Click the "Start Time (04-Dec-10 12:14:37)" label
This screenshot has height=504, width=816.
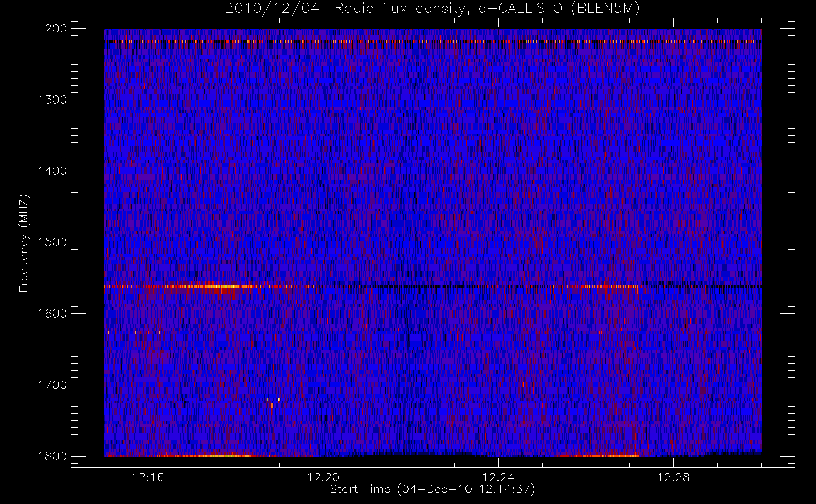tap(432, 489)
